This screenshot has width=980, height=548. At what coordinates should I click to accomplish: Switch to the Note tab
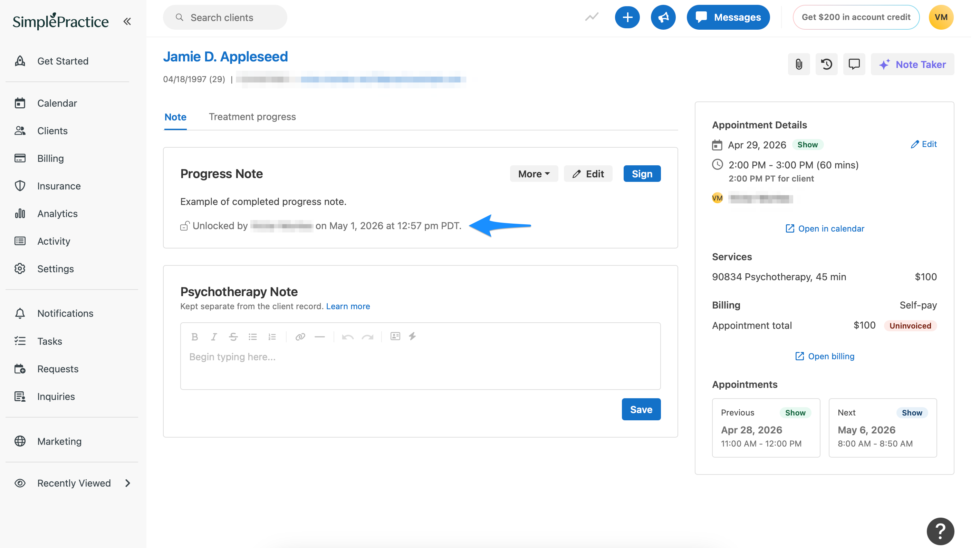point(175,117)
